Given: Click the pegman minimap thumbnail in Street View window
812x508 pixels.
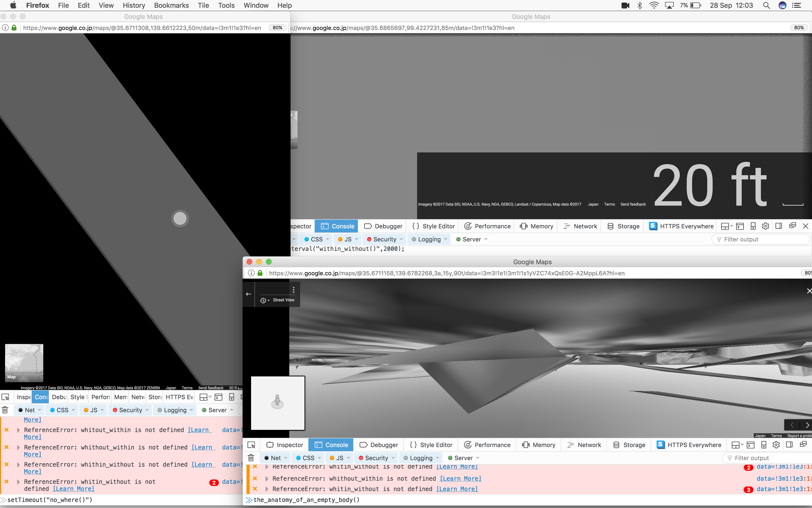Looking at the screenshot, I should coord(278,403).
